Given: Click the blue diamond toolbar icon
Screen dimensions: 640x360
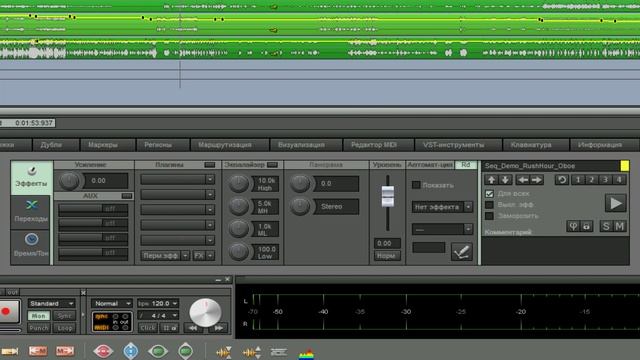Looking at the screenshot, I should click(x=131, y=351).
